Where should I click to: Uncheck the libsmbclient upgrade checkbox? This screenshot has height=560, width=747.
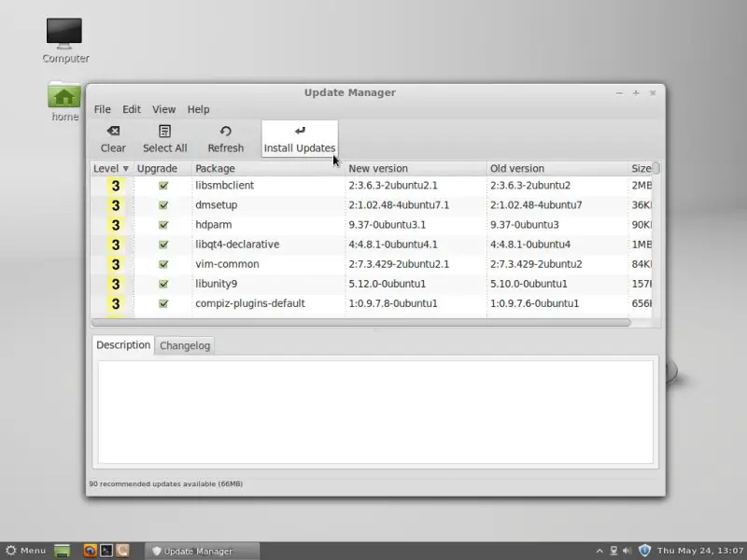pos(163,185)
